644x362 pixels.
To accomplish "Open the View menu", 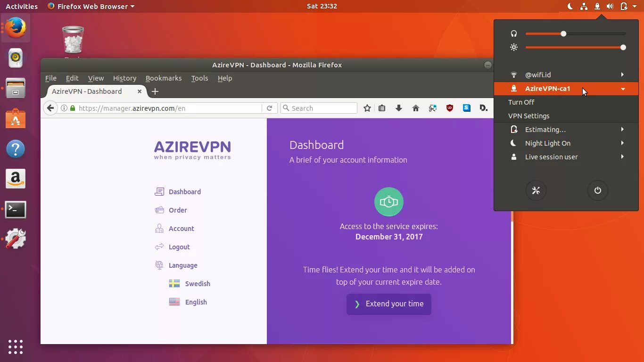I will pos(96,78).
